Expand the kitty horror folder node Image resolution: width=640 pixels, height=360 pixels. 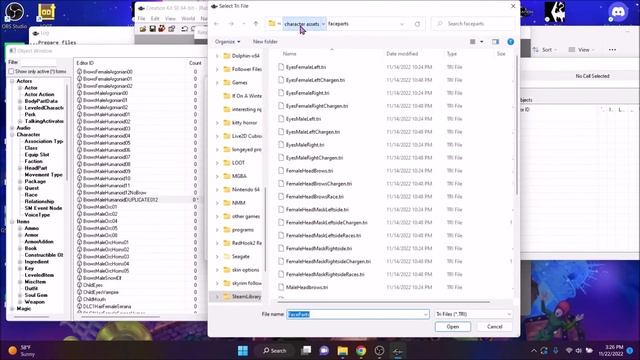[217, 123]
